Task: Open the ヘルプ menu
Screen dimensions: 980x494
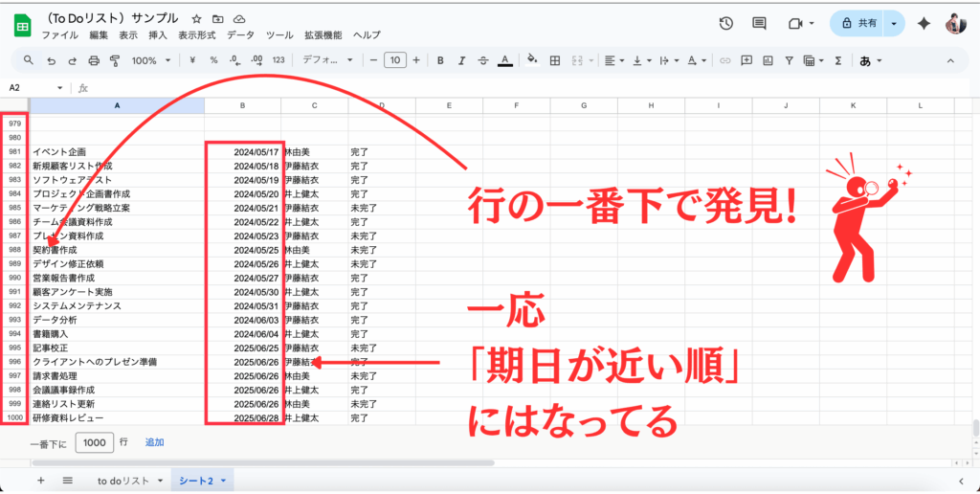Action: coord(367,35)
